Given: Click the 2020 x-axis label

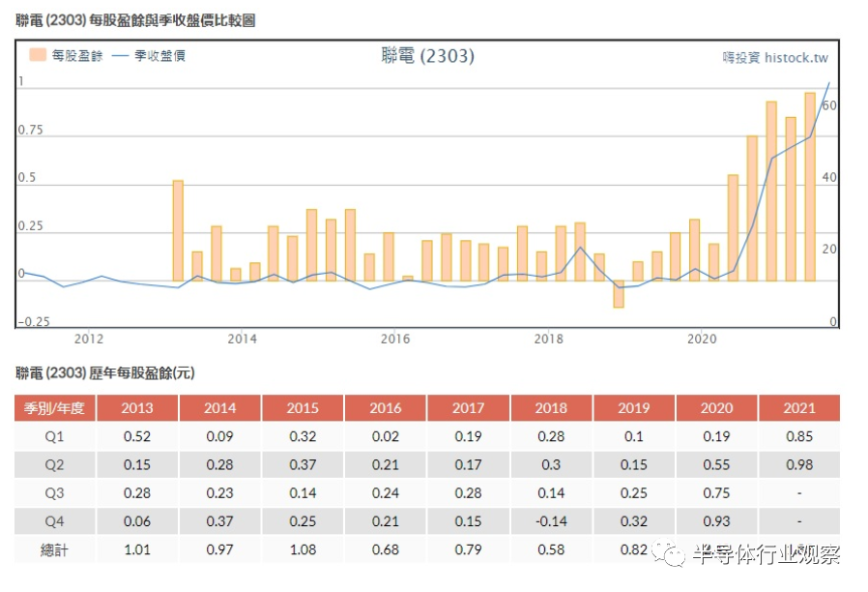Looking at the screenshot, I should pos(702,339).
